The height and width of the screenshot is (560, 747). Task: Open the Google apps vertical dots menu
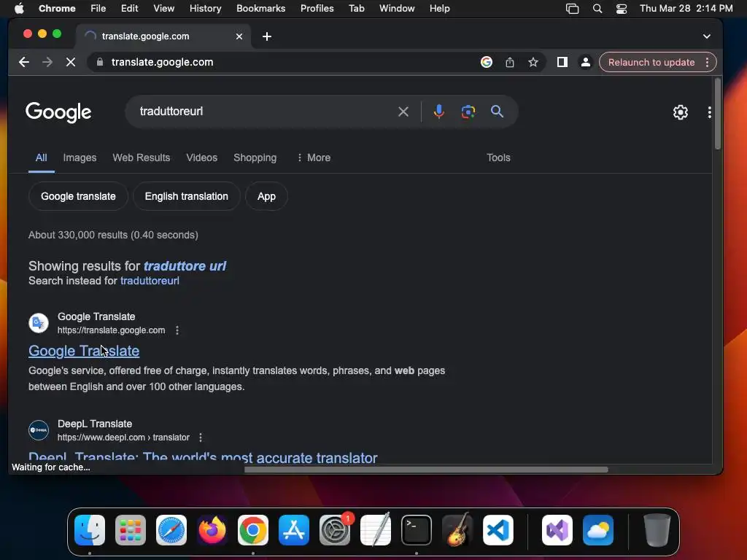tap(709, 112)
